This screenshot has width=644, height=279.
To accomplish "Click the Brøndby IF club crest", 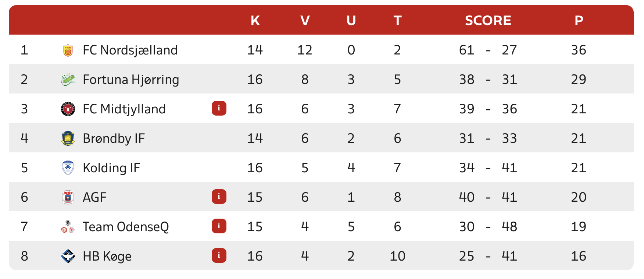I will click(x=68, y=138).
